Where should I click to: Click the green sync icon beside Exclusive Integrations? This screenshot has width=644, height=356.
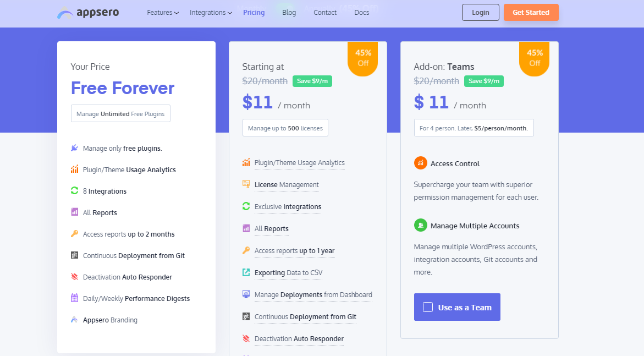246,206
